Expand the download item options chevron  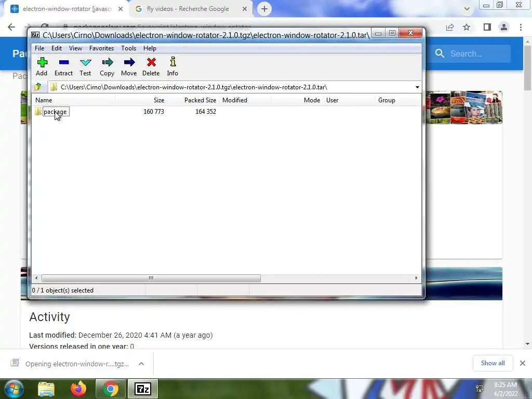[x=141, y=364]
